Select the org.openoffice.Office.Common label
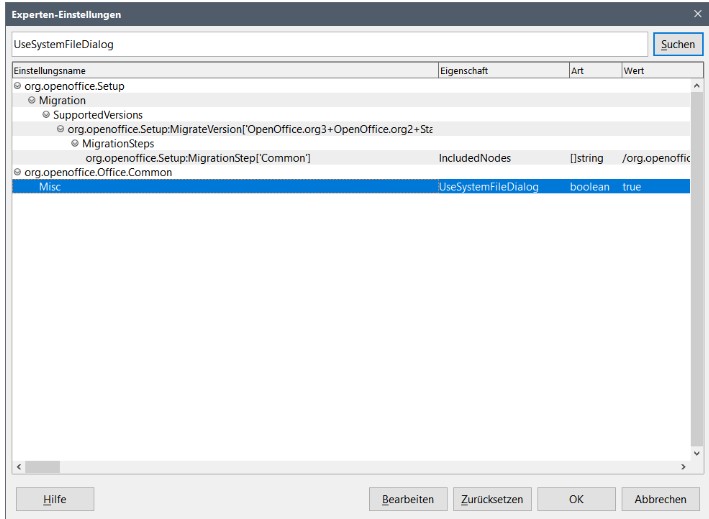Viewport: 709px width, 519px height. pyautogui.click(x=98, y=172)
